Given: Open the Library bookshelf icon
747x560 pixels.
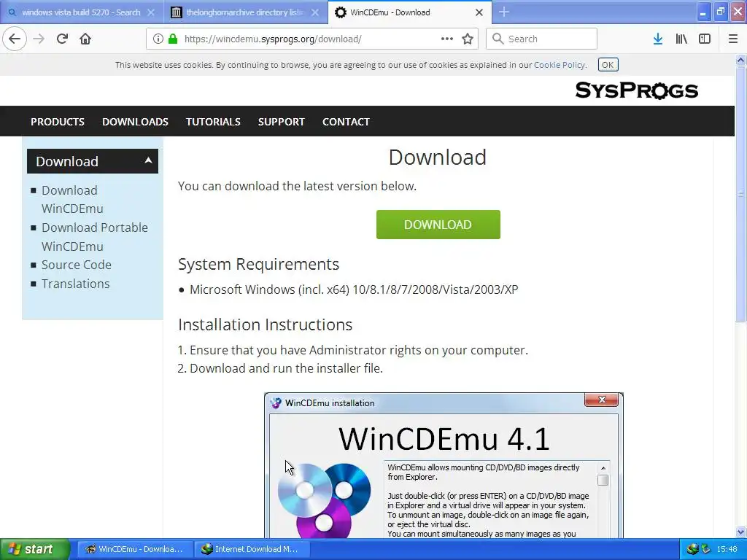Looking at the screenshot, I should 681,39.
